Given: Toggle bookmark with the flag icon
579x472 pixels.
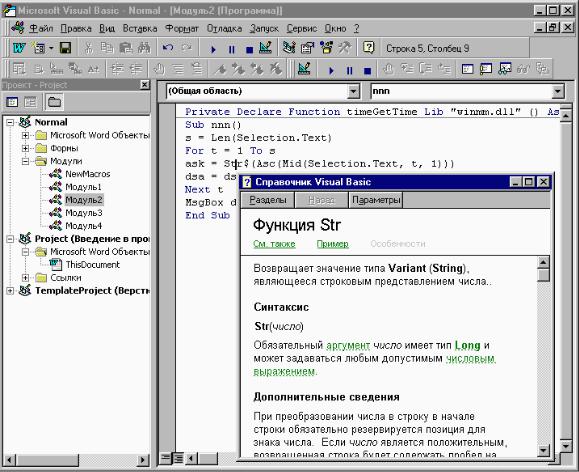Looking at the screenshot, I should 220,69.
